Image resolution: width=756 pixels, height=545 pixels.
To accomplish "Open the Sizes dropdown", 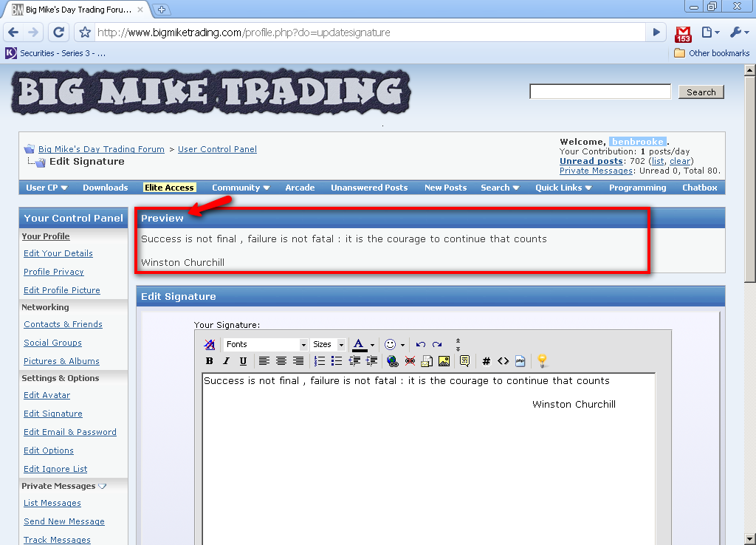I will pos(328,344).
